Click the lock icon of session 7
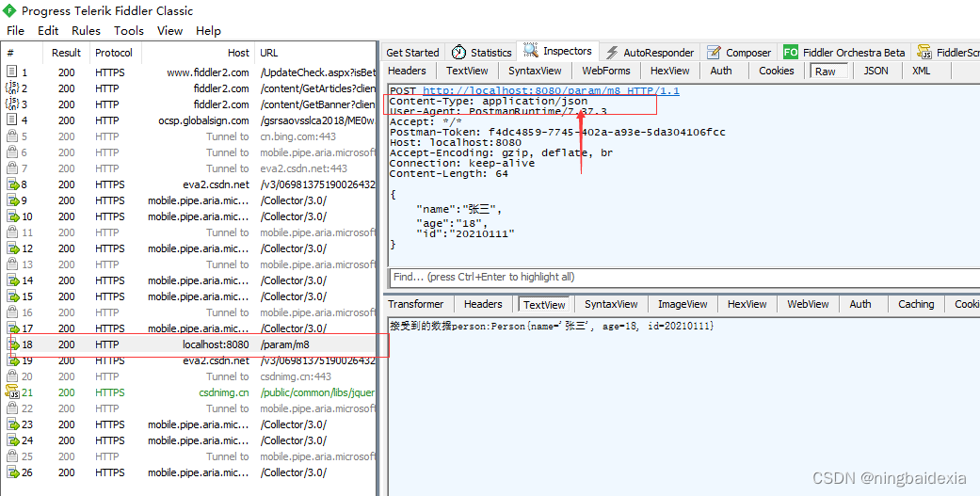Viewport: 980px width, 496px height. pos(12,168)
